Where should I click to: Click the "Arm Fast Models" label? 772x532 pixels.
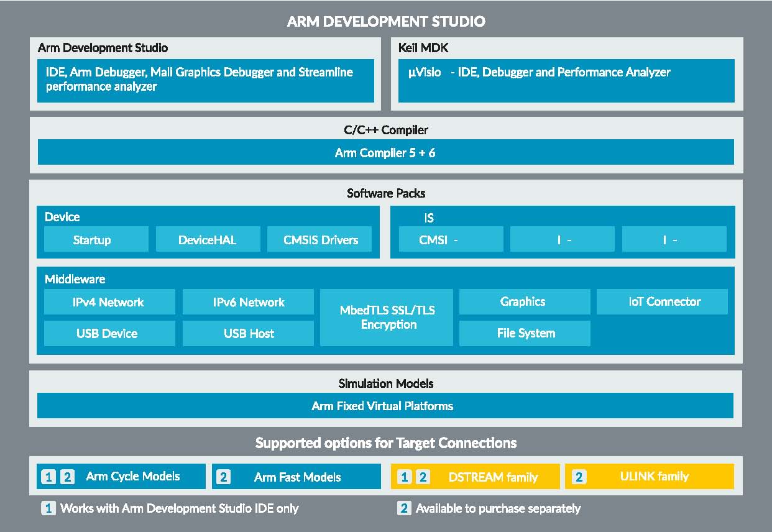coord(298,477)
